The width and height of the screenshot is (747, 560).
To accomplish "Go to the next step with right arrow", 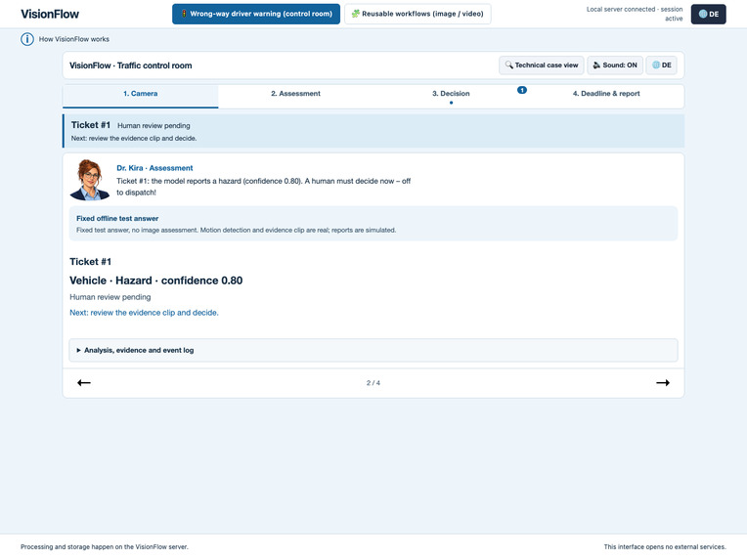I will 663,383.
